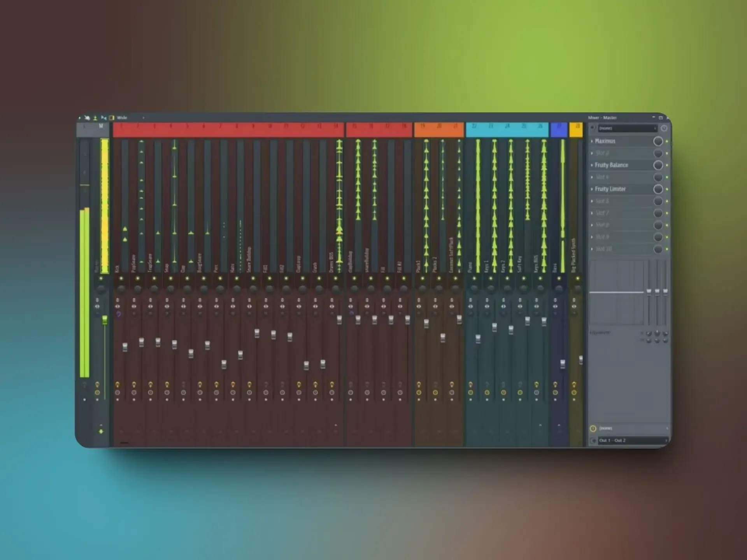Open the Wide layout dropdown
Viewport: 747px width, 560px height.
(130, 118)
